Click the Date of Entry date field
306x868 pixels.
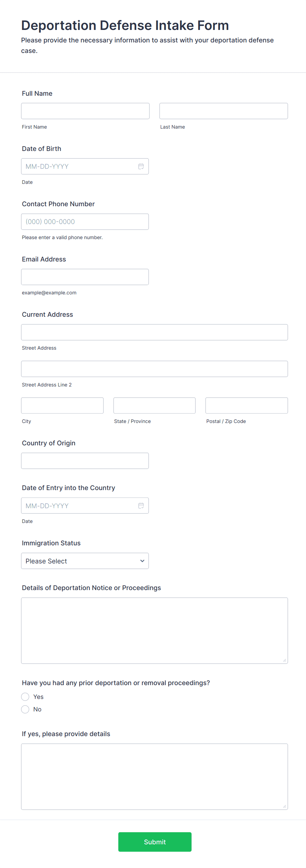click(79, 506)
